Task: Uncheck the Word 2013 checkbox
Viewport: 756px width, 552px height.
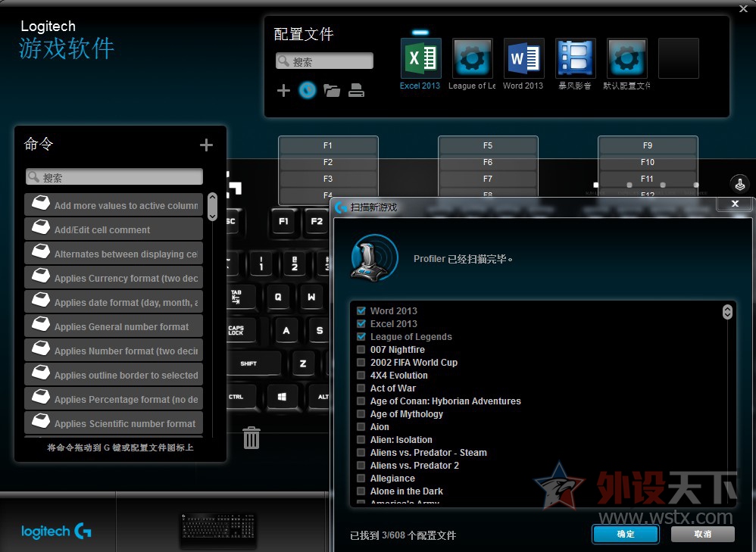Action: (361, 311)
